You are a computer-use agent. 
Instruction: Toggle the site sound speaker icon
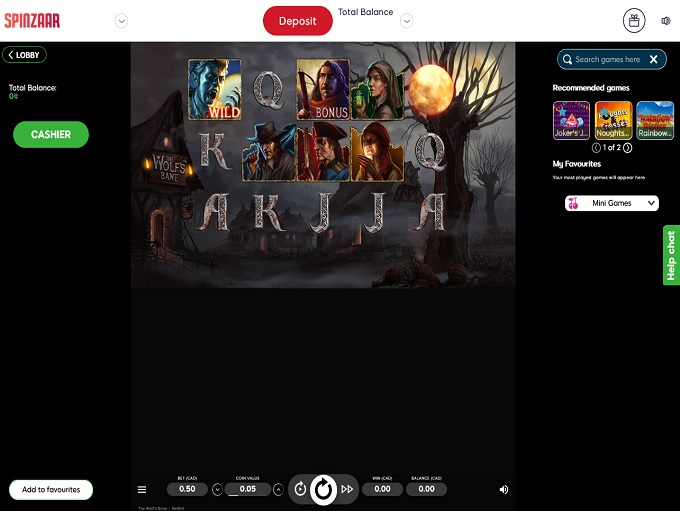666,20
